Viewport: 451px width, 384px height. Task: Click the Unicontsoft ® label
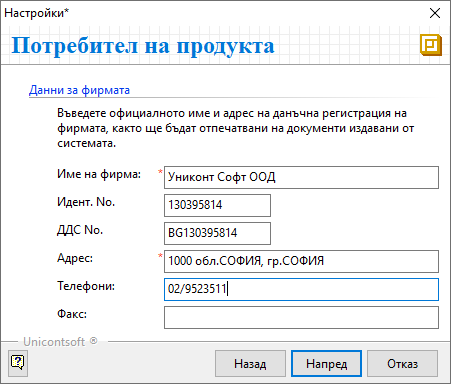click(x=60, y=342)
